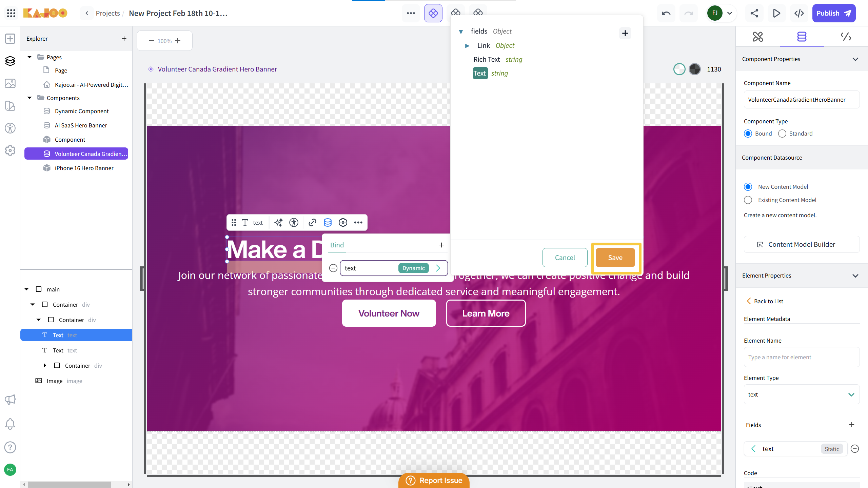Open the accessibility icon in element toolbar

coord(294,222)
